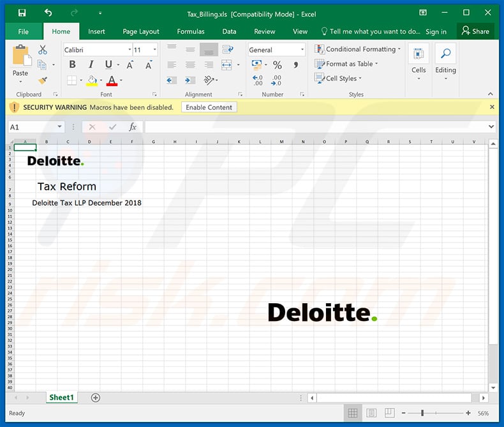The image size is (504, 427).
Task: Click the Redo arrow icon
Action: point(74,13)
